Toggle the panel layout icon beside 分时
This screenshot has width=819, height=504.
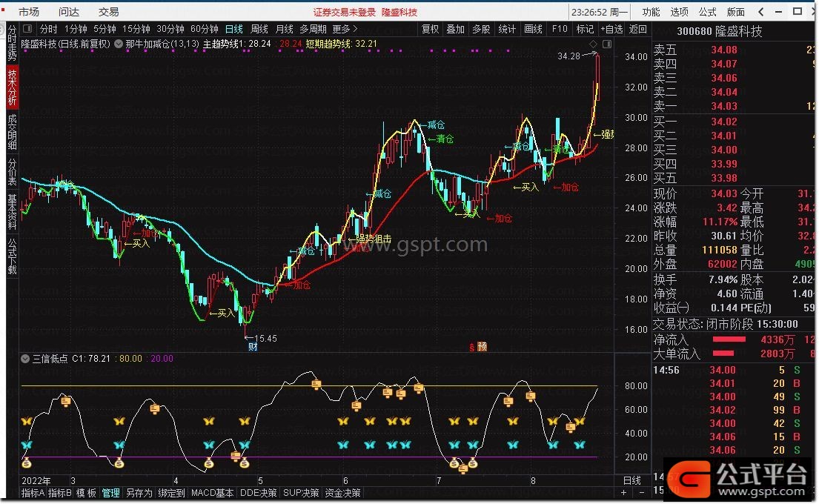27,29
